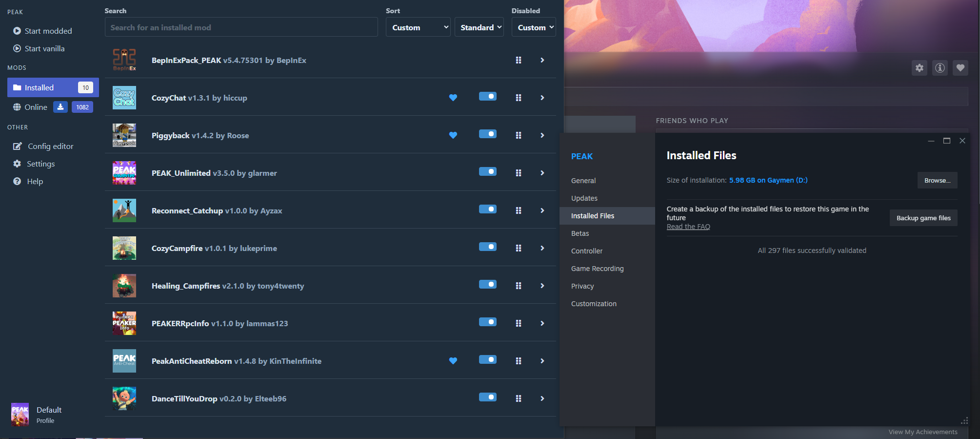Disable the PEAK_Unlimited mod
Viewport: 980px width, 439px height.
(488, 172)
